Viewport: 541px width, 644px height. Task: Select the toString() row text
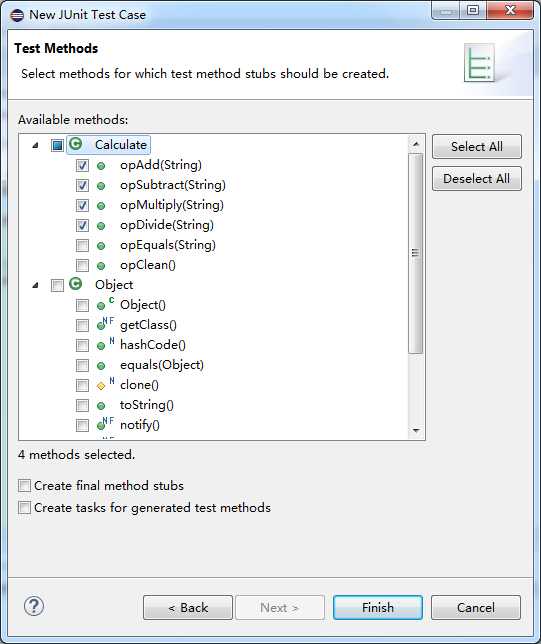click(147, 405)
